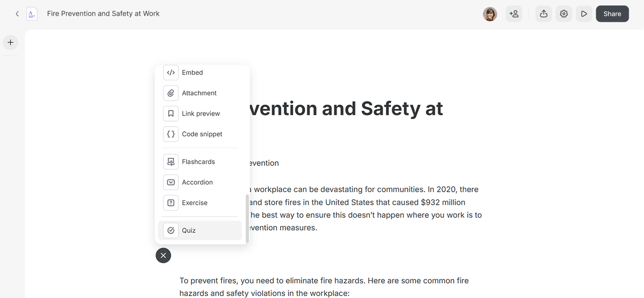Select the Accordion icon
644x298 pixels.
(171, 182)
